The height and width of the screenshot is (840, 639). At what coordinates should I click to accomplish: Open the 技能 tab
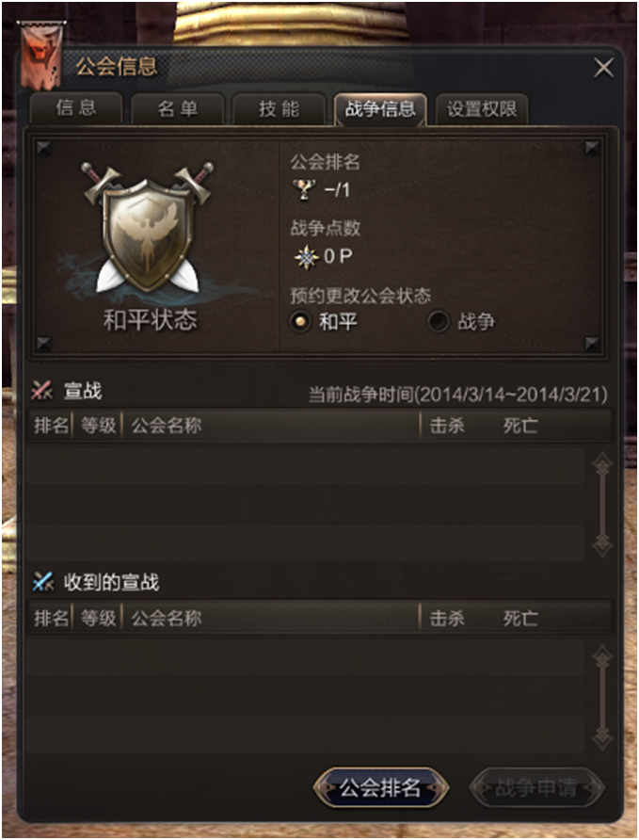pyautogui.click(x=280, y=108)
